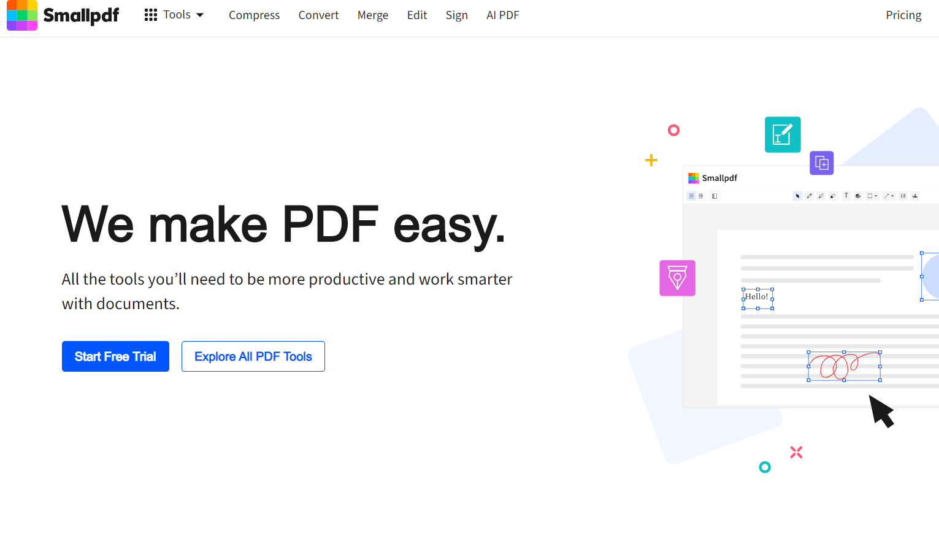Click the Start Free Trial button

pyautogui.click(x=115, y=356)
